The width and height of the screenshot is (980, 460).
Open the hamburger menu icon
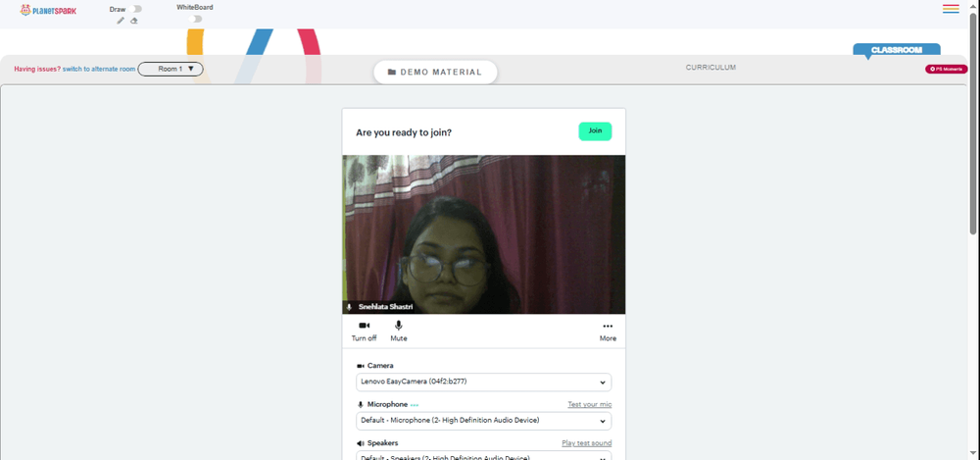(x=951, y=9)
